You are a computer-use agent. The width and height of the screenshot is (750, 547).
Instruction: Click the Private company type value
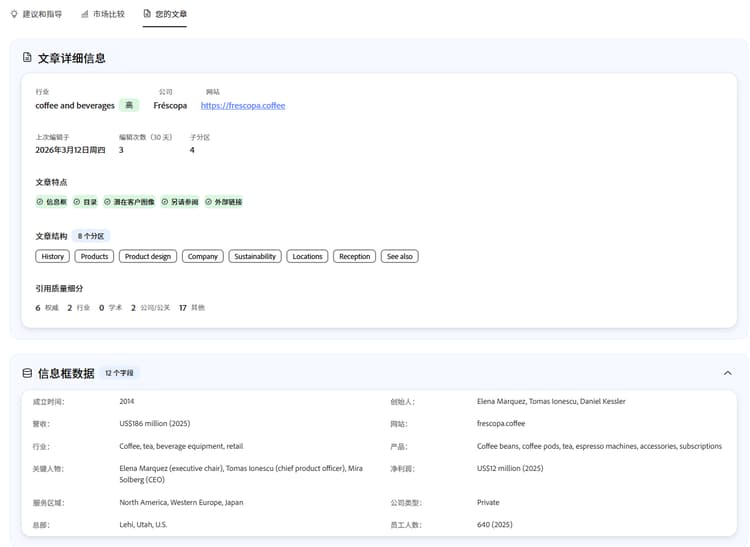[x=488, y=502]
